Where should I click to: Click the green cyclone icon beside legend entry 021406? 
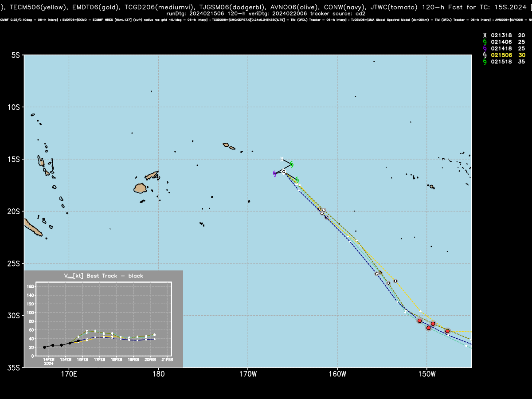(x=485, y=42)
